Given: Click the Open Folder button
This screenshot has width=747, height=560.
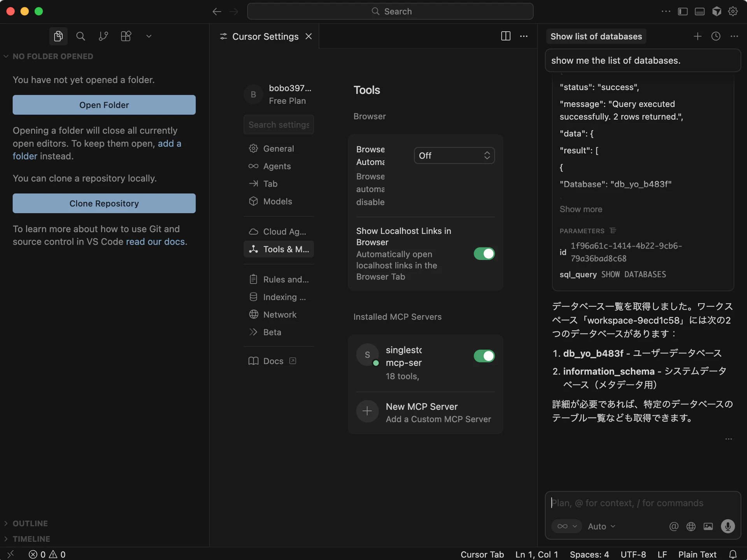Looking at the screenshot, I should pos(104,105).
